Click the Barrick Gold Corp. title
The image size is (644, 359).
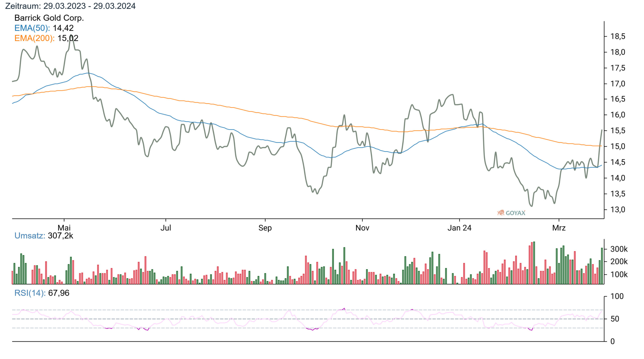(49, 18)
